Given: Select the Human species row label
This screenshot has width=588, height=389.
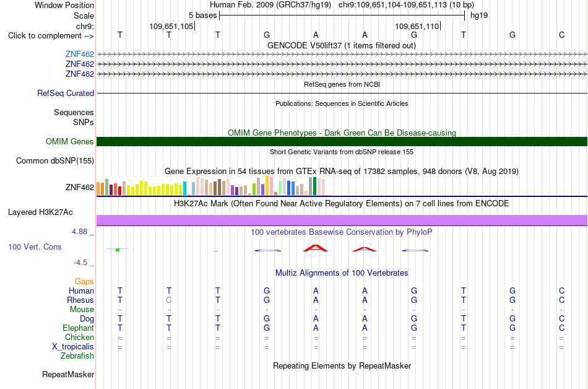Looking at the screenshot, I should coord(81,291).
